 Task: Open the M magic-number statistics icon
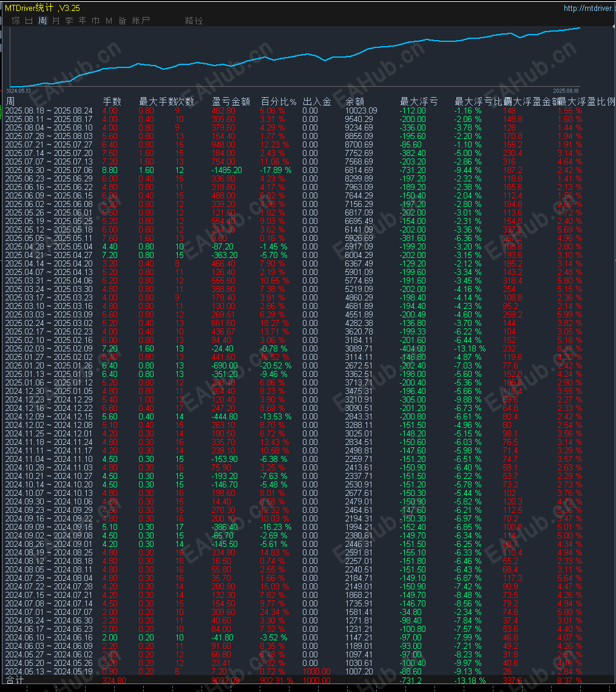[109, 20]
